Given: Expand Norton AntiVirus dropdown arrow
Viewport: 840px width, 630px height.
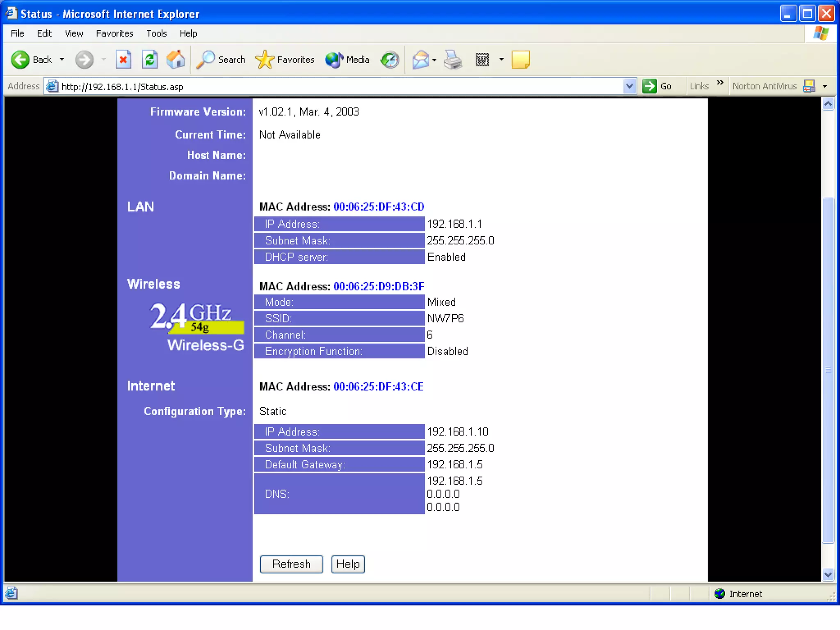Looking at the screenshot, I should [825, 86].
